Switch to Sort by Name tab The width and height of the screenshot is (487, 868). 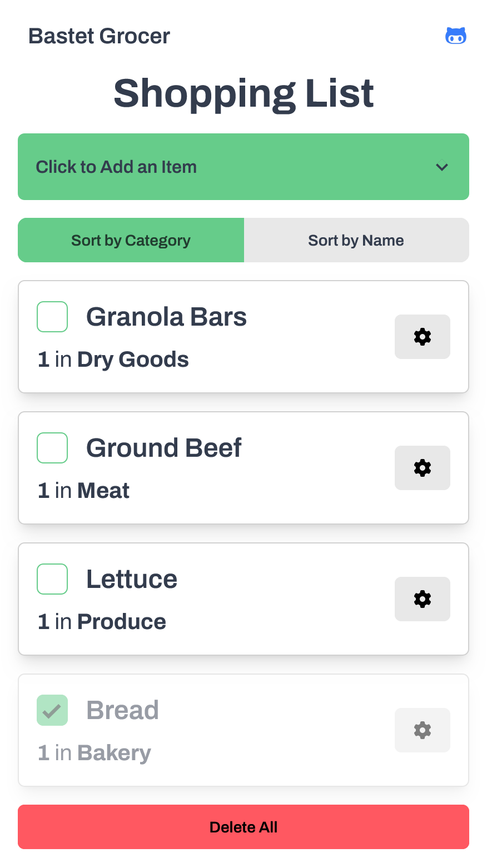pos(356,240)
